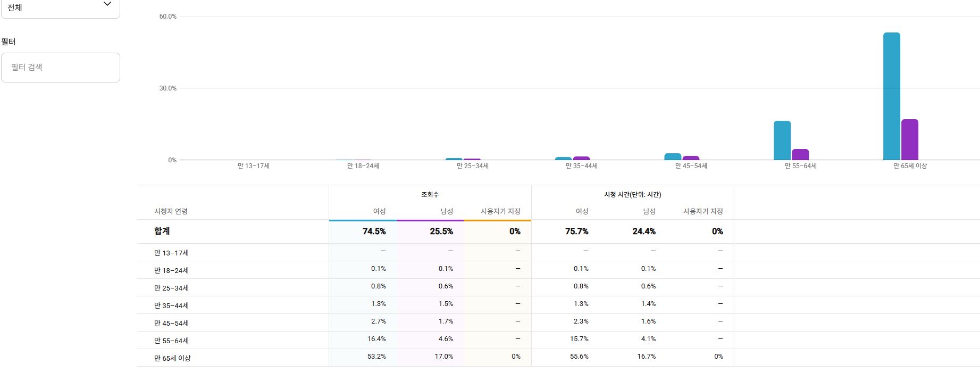Click the 필터 검색 input field

[61, 68]
